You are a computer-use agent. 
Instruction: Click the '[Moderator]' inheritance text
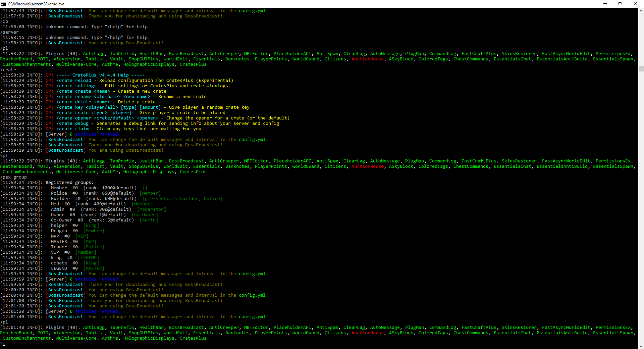pos(152,209)
